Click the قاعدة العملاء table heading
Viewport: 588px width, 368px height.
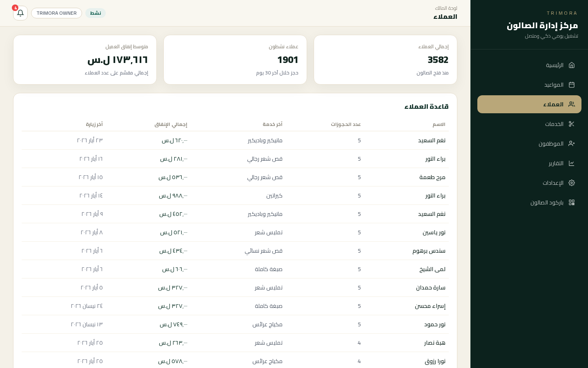(426, 106)
